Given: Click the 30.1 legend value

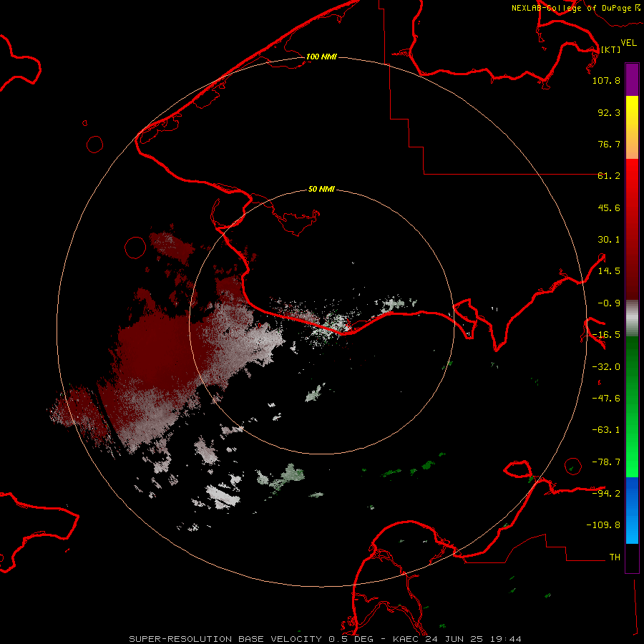Looking at the screenshot, I should pos(609,240).
